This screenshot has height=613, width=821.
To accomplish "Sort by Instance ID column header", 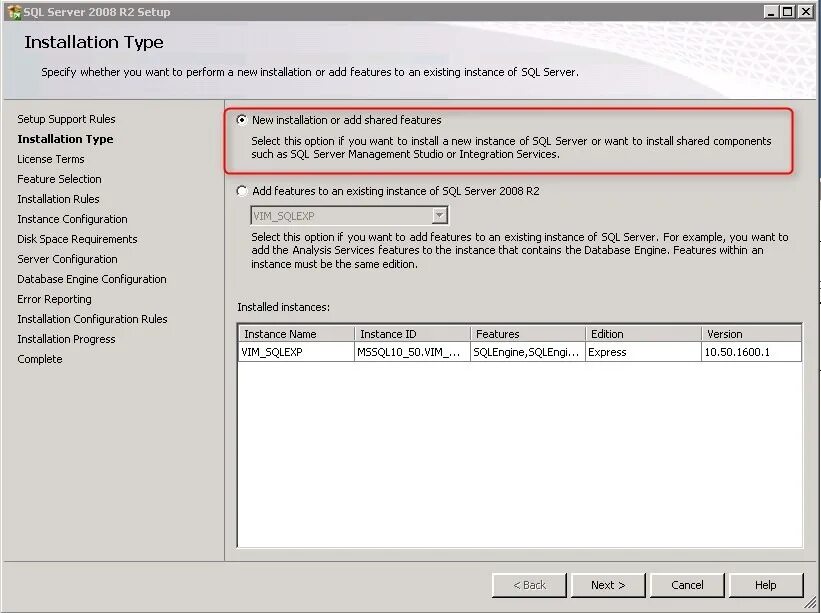I will 412,334.
